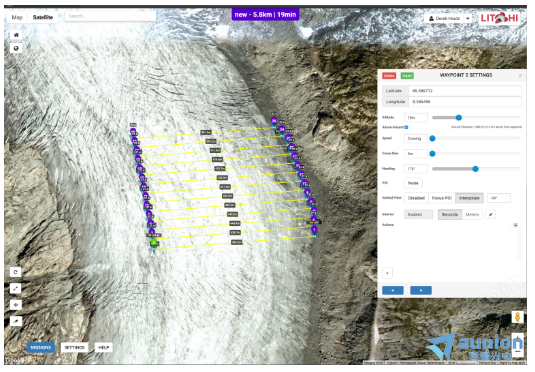Open the user account dropdown arrow
Viewport: 535px width, 372px height.
tap(468, 18)
